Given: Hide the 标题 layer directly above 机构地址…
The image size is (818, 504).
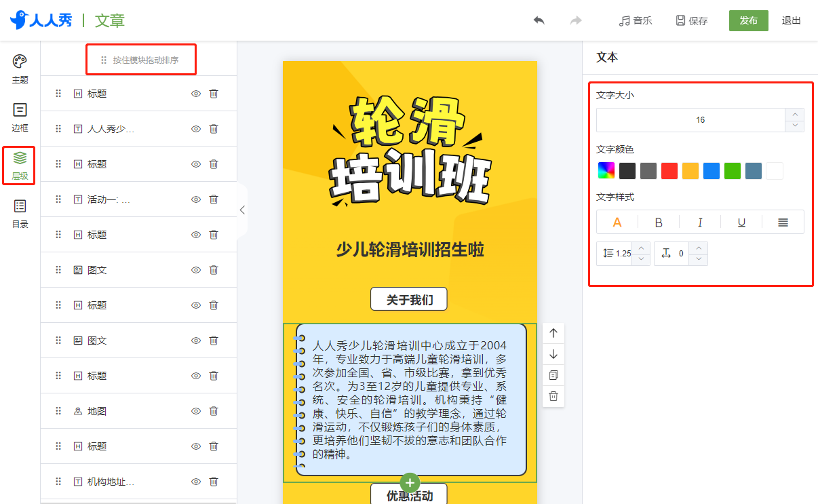Looking at the screenshot, I should (196, 446).
